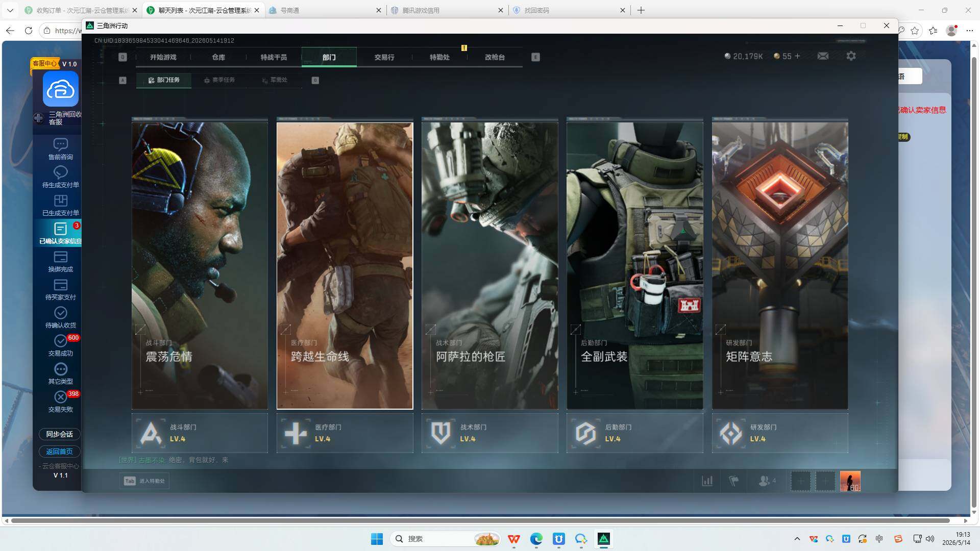Switch to the 仓库 tab
The width and height of the screenshot is (980, 551).
[x=218, y=57]
